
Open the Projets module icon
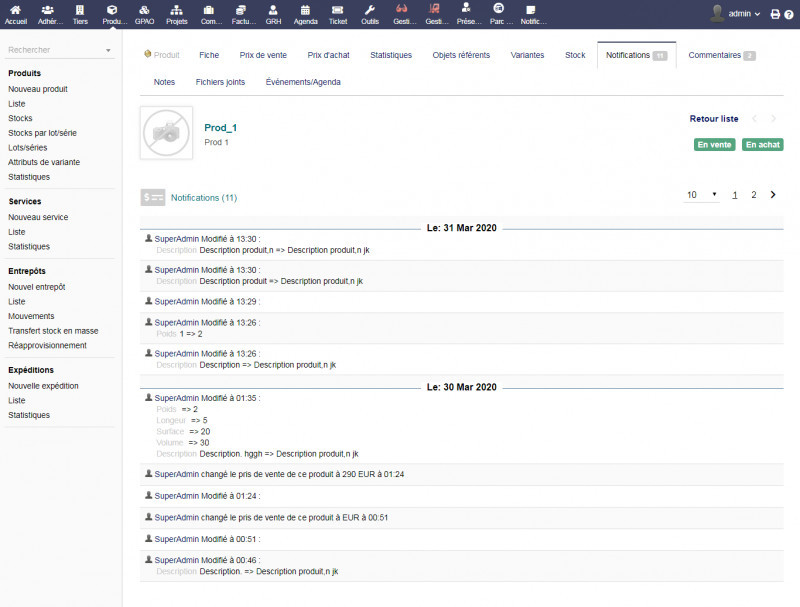click(176, 14)
